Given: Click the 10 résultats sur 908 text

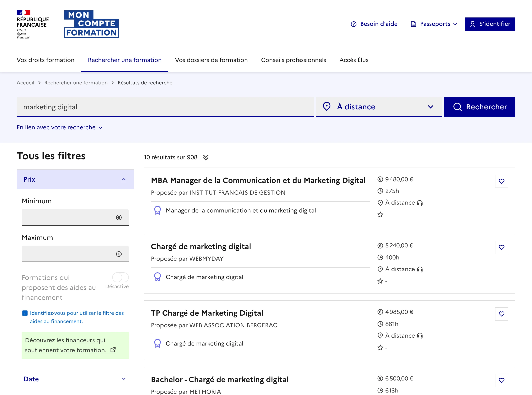Looking at the screenshot, I should pos(170,157).
